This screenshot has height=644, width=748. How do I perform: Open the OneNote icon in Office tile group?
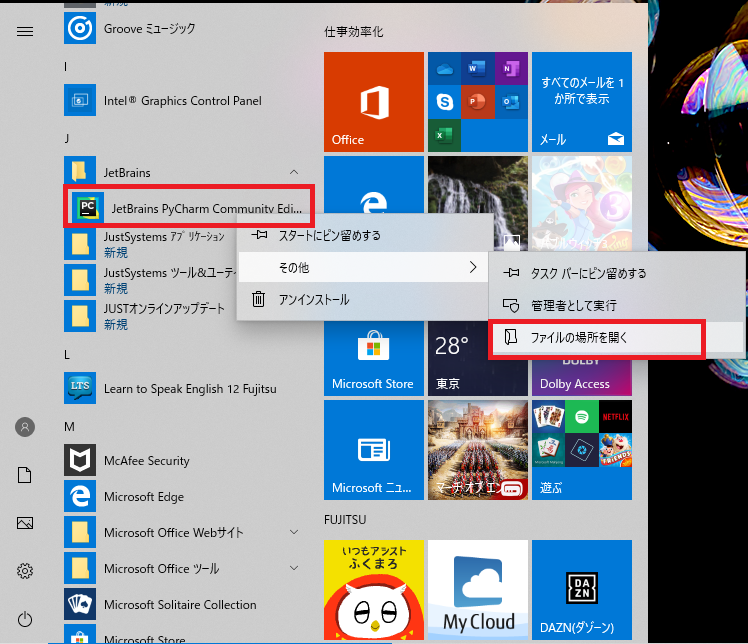tap(511, 69)
